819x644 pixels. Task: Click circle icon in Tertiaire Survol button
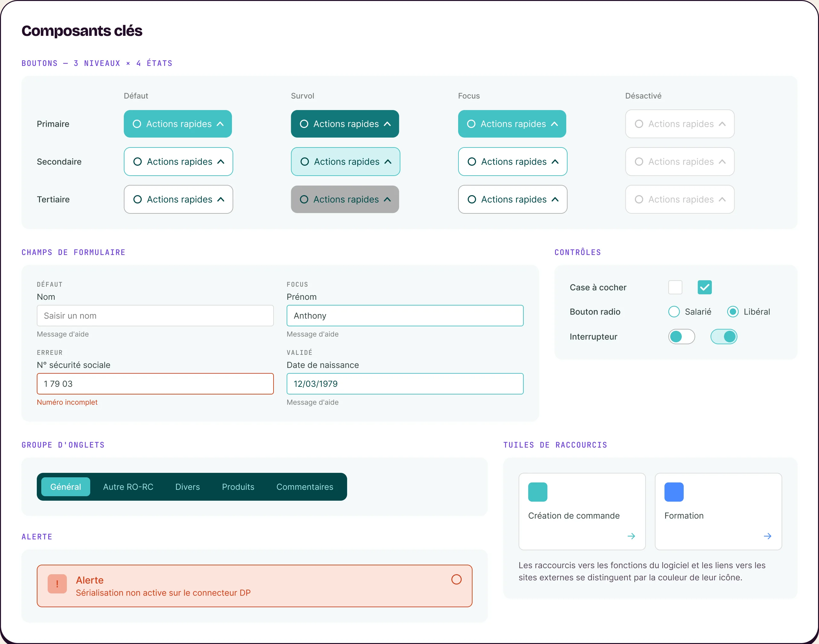click(x=304, y=199)
